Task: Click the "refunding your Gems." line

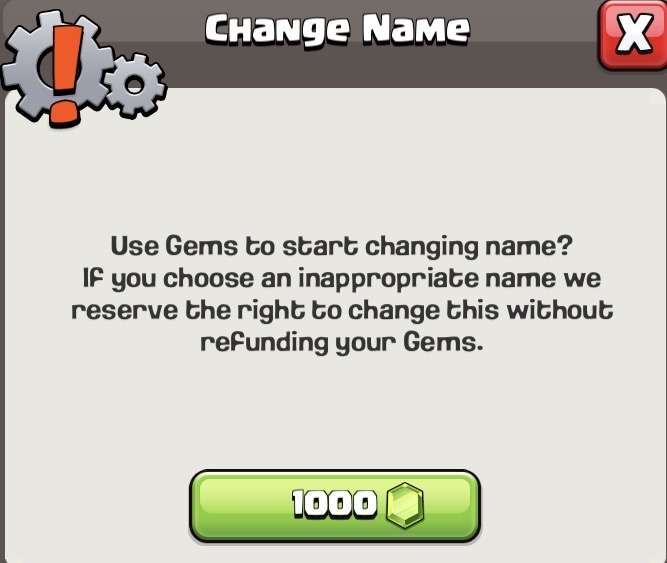Action: [x=342, y=343]
